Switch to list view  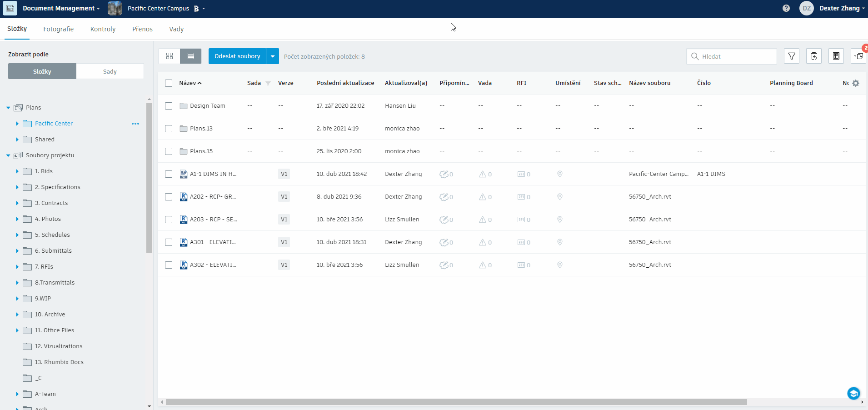point(191,56)
